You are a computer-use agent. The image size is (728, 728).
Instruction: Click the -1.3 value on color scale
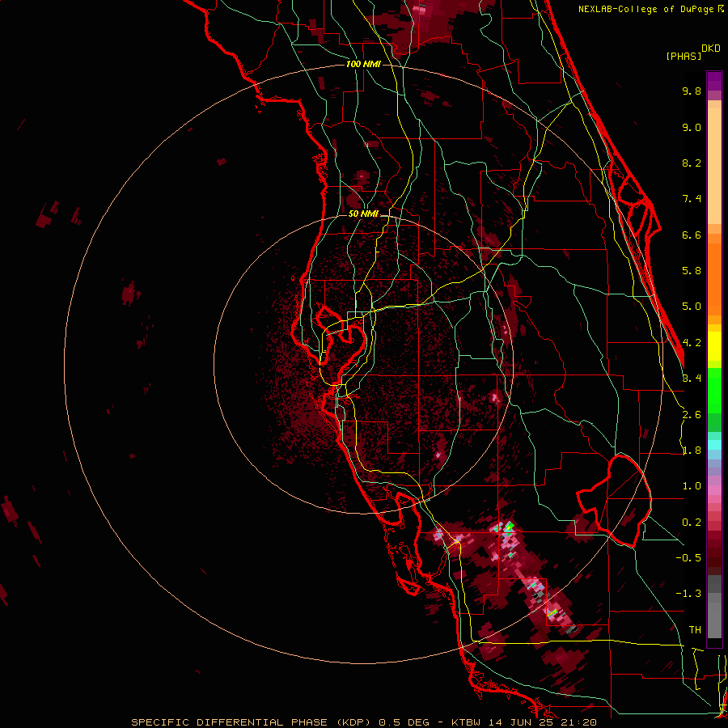[x=688, y=594]
